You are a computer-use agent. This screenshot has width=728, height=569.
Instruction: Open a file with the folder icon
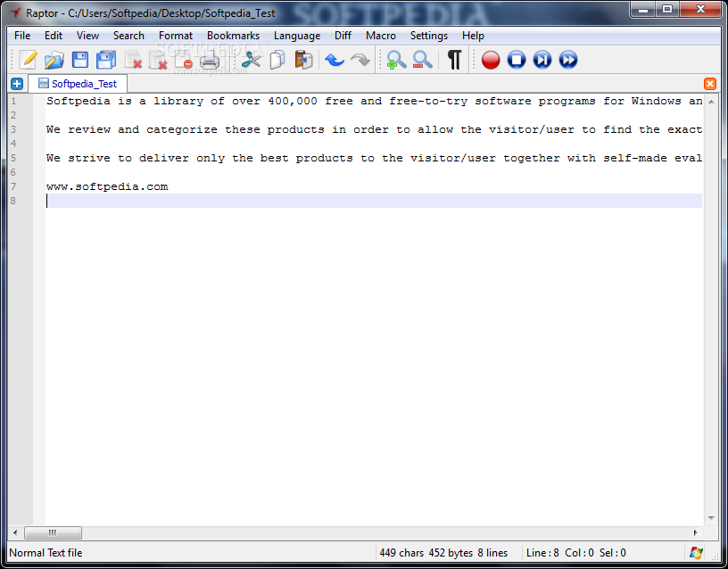(x=54, y=60)
